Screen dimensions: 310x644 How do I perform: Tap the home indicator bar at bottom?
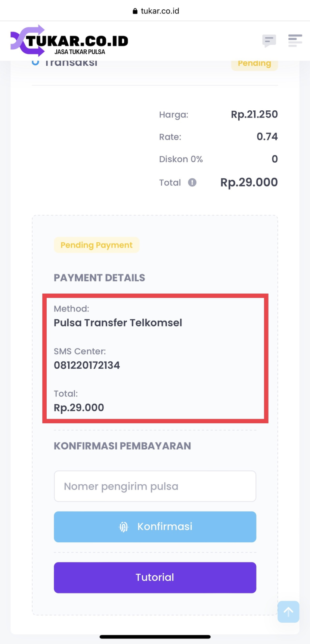pos(155,637)
